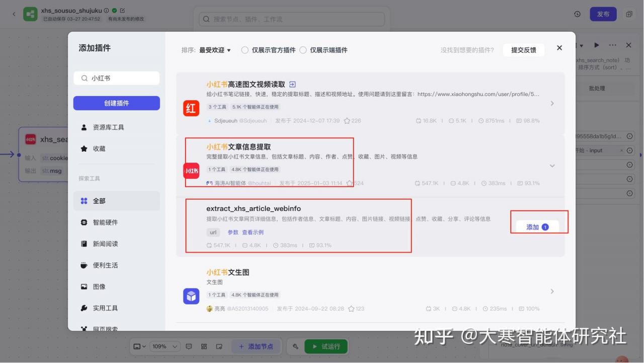This screenshot has width=644, height=363.
Task: Click the 添加 button for extract_xhs_article_webinfo
Action: (x=537, y=227)
